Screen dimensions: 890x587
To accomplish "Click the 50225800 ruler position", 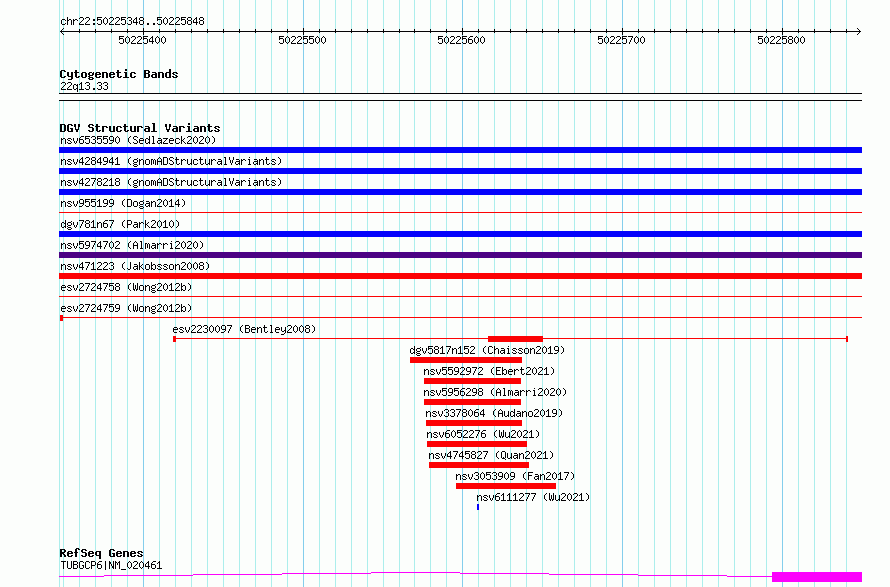I will pyautogui.click(x=782, y=40).
